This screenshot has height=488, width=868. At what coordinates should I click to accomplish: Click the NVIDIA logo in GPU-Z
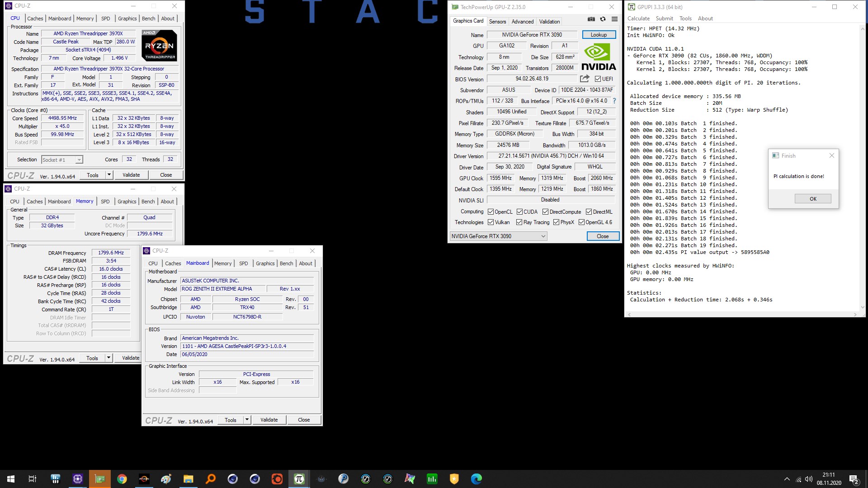(x=598, y=57)
